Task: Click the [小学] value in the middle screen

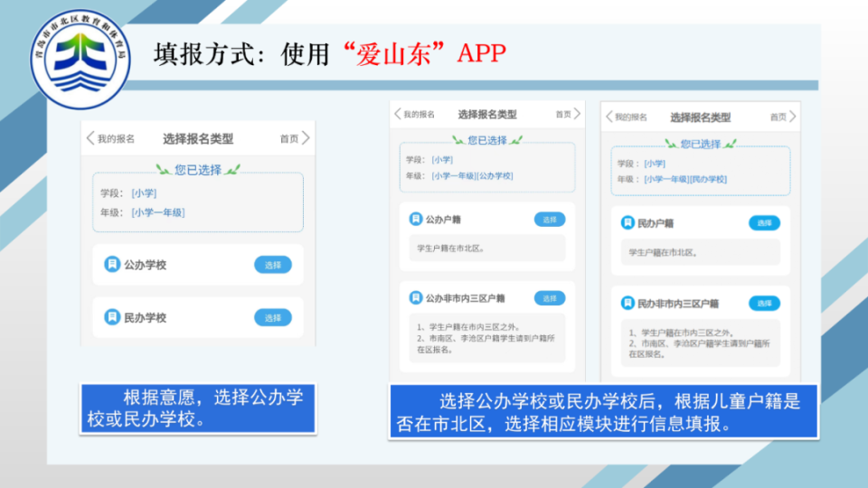Action: pyautogui.click(x=442, y=160)
